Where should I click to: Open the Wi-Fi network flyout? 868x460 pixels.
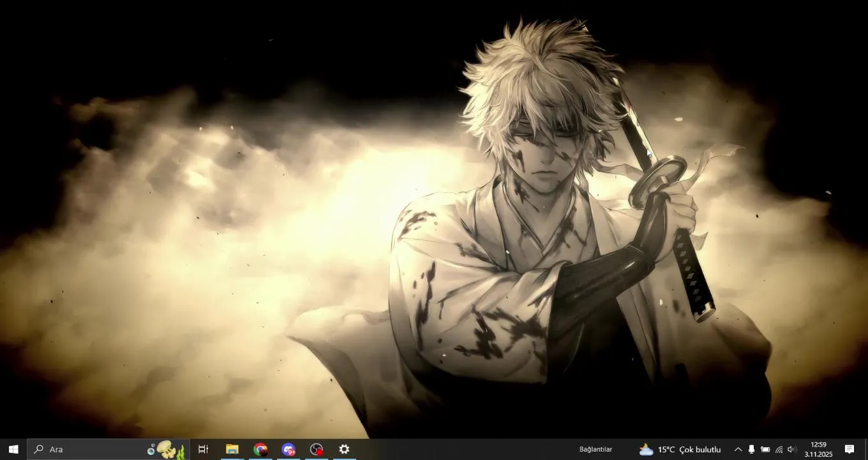pyautogui.click(x=779, y=449)
